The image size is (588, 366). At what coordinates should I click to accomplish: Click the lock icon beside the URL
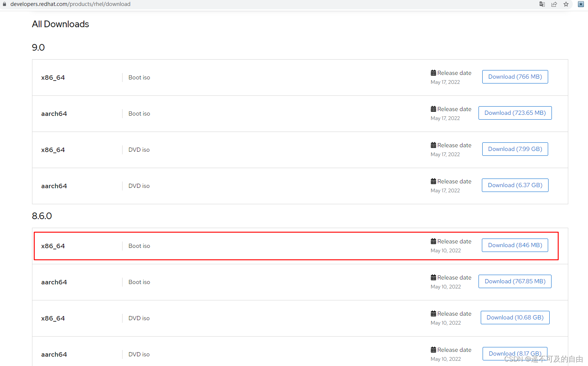click(x=4, y=4)
